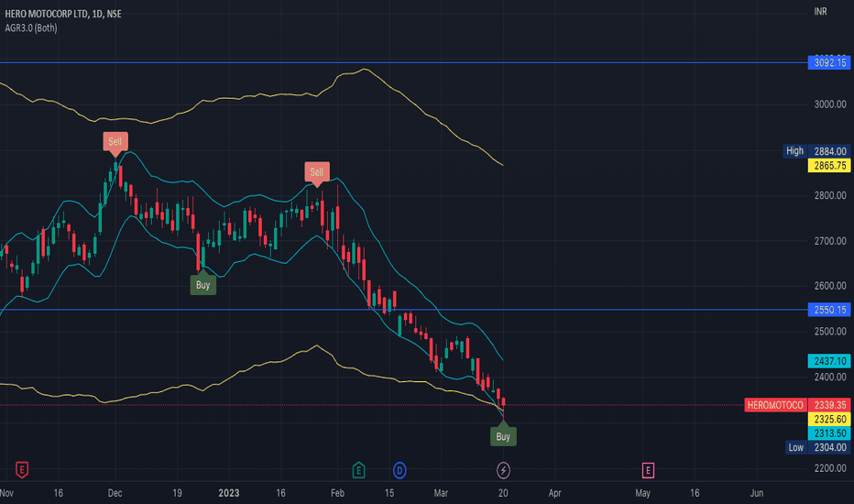
Task: Click the lightning bolt event icon
Action: click(503, 470)
